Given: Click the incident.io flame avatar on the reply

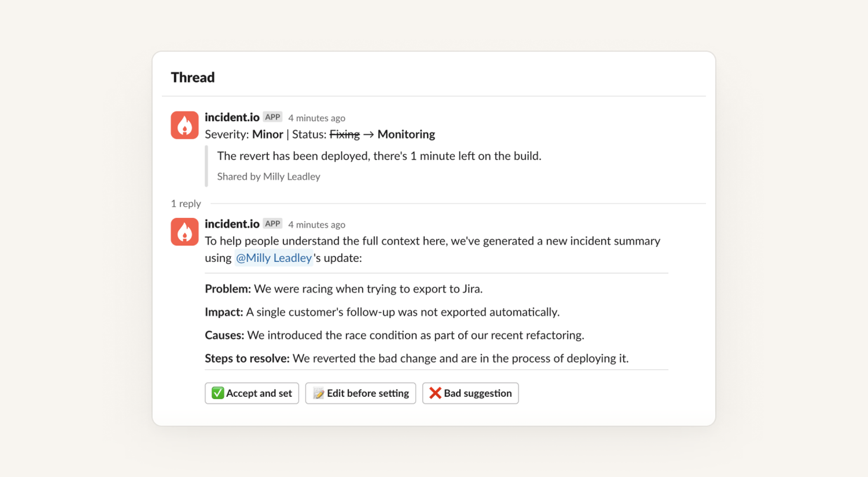Looking at the screenshot, I should 184,232.
